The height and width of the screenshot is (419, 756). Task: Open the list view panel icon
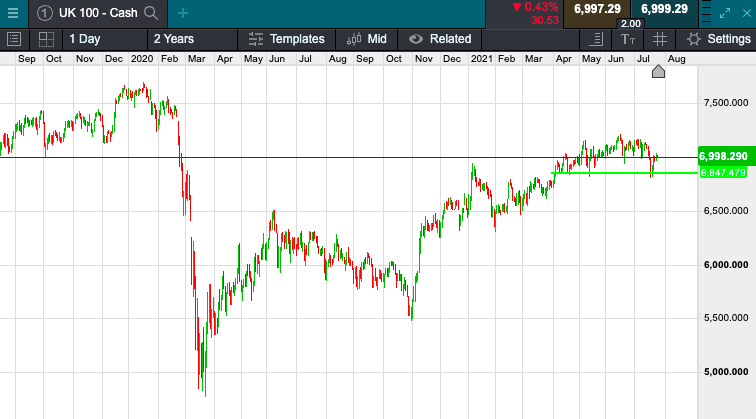(x=14, y=39)
